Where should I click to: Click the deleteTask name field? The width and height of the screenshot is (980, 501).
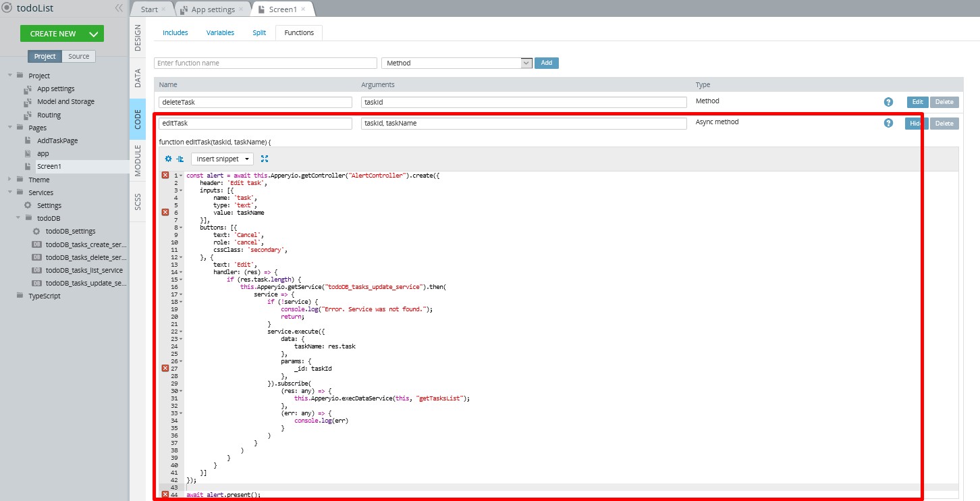pyautogui.click(x=255, y=102)
